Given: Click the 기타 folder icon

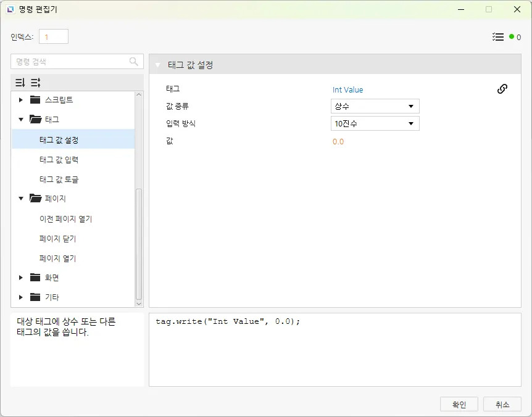Looking at the screenshot, I should tap(35, 297).
